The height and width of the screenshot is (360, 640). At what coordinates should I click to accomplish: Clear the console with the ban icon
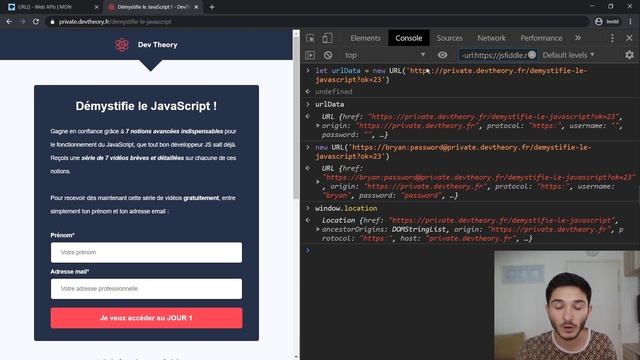pyautogui.click(x=328, y=55)
